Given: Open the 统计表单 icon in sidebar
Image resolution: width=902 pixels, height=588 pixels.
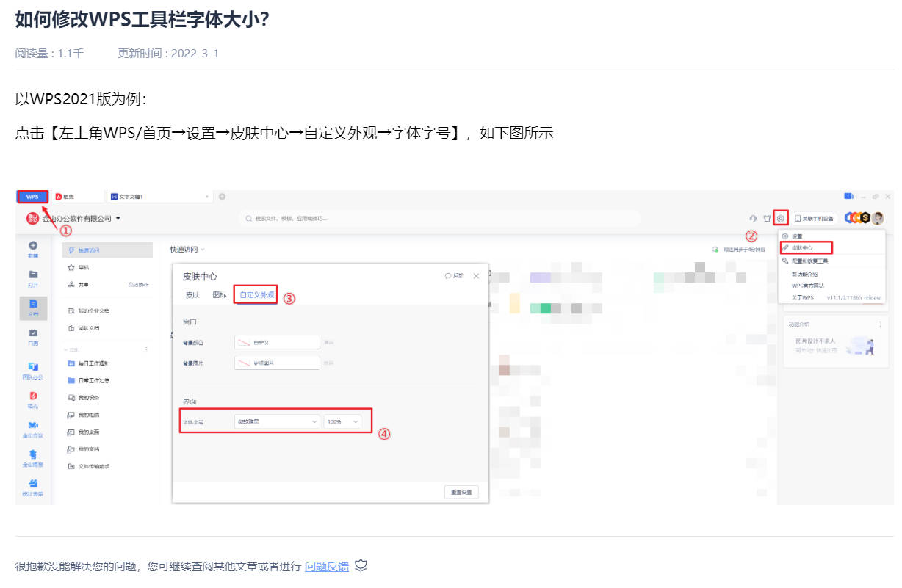Looking at the screenshot, I should 33,484.
